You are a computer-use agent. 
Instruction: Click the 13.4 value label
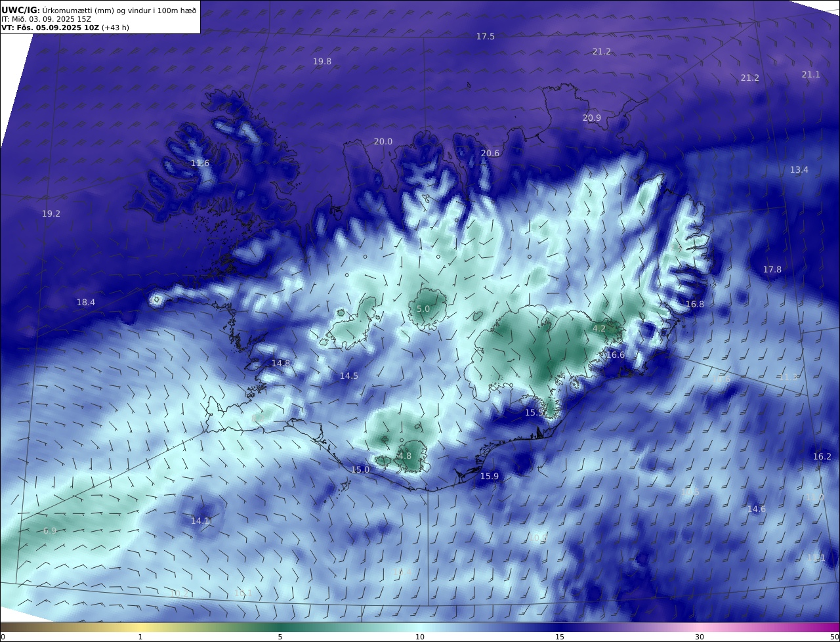[799, 170]
